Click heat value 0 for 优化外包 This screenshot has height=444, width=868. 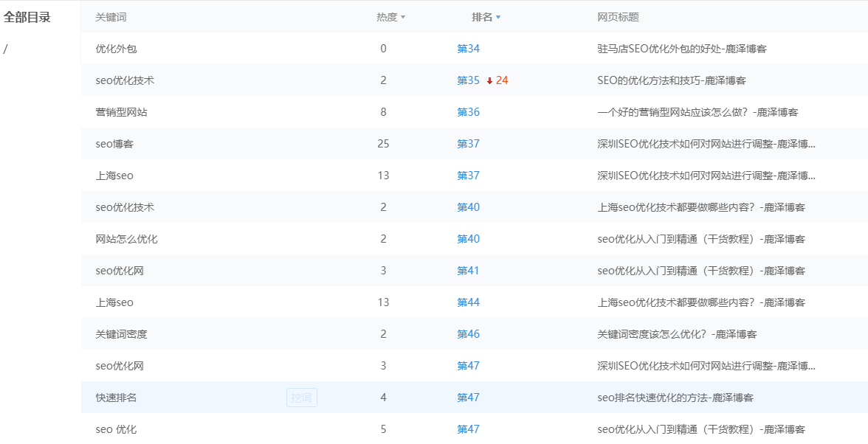(x=384, y=49)
